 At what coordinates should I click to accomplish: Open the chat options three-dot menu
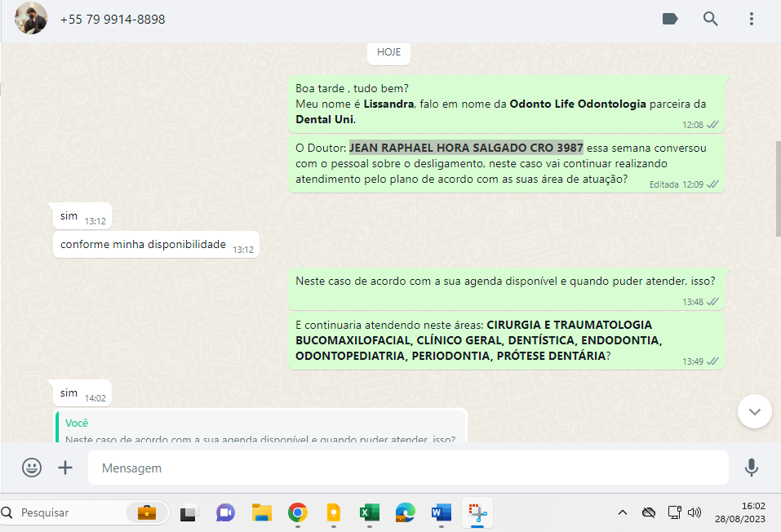(751, 19)
